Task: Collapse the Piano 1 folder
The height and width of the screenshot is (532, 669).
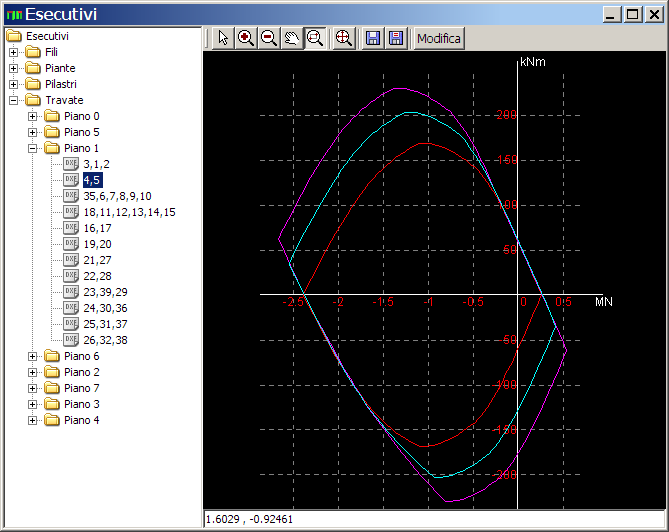Action: (x=32, y=148)
